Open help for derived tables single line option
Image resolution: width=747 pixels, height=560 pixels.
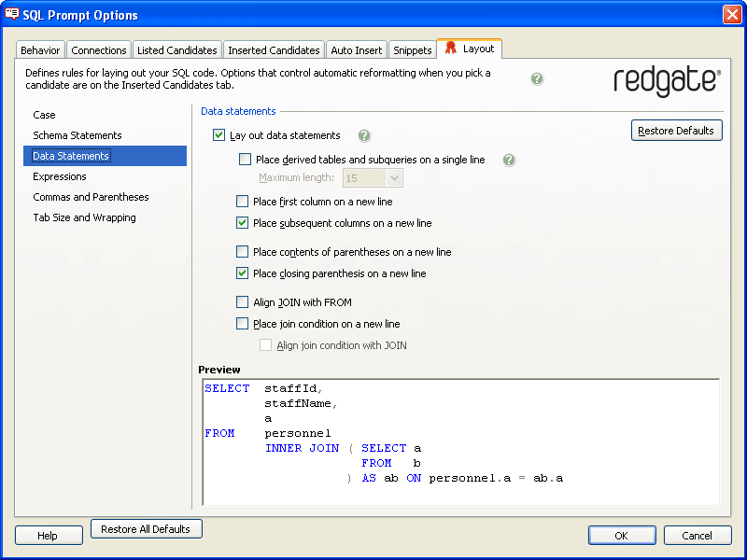click(x=509, y=160)
